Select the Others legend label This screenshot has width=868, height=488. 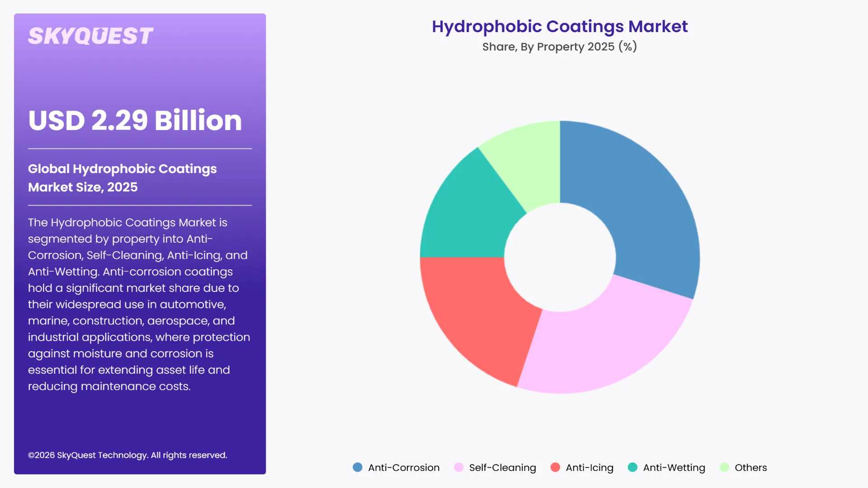click(x=750, y=468)
